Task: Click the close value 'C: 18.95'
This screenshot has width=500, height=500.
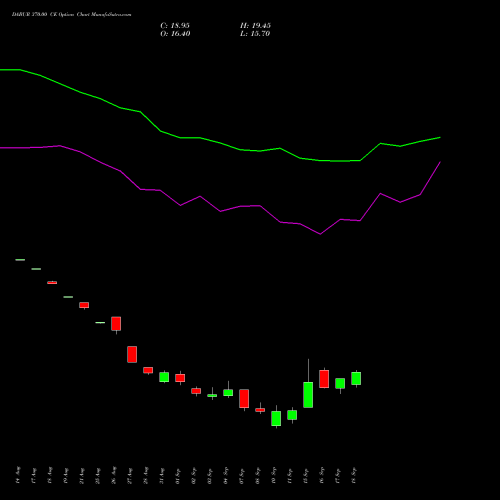Action: pyautogui.click(x=175, y=26)
